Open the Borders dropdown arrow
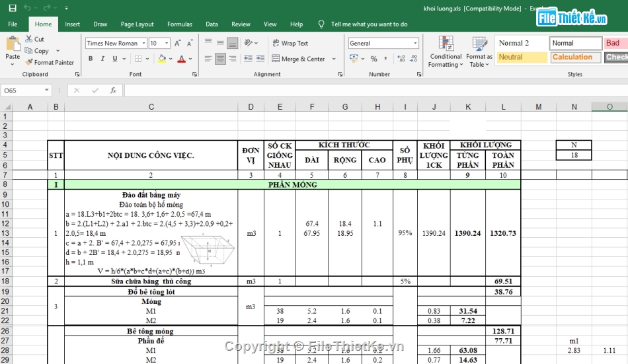The height and width of the screenshot is (364, 628). point(147,59)
